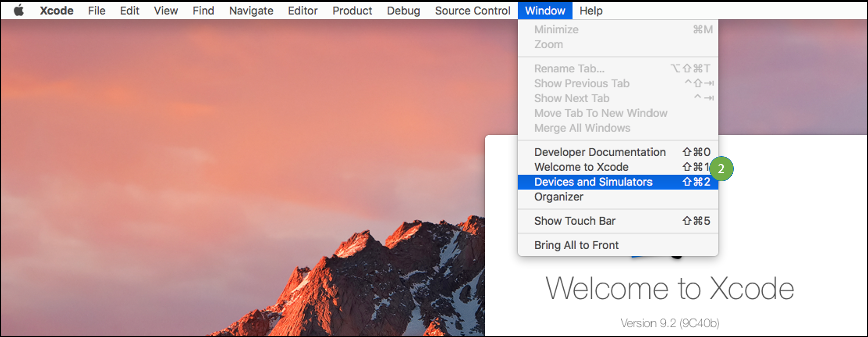Open the Xcode application menu
Image resolution: width=868 pixels, height=337 pixels.
pyautogui.click(x=56, y=10)
